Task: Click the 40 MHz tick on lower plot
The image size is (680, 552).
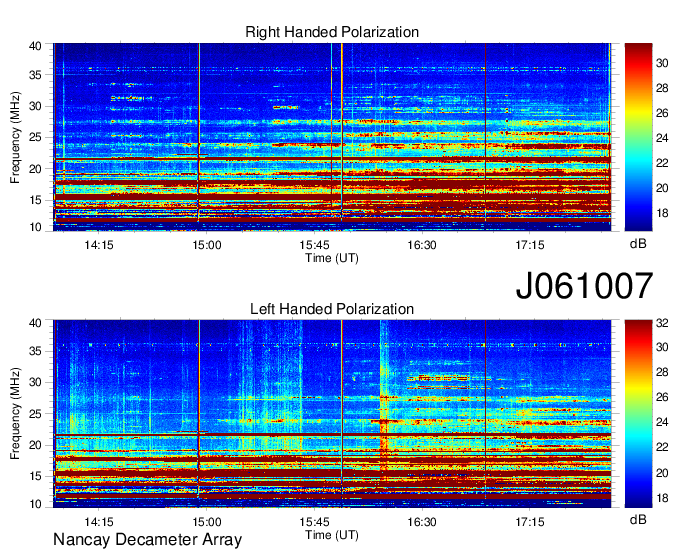Action: pyautogui.click(x=35, y=323)
